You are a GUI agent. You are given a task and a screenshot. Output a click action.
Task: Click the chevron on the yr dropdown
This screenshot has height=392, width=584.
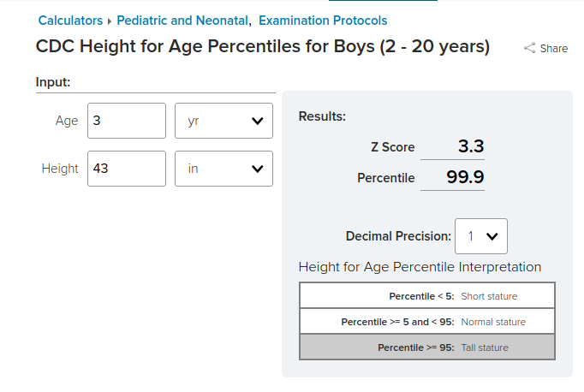pos(258,121)
